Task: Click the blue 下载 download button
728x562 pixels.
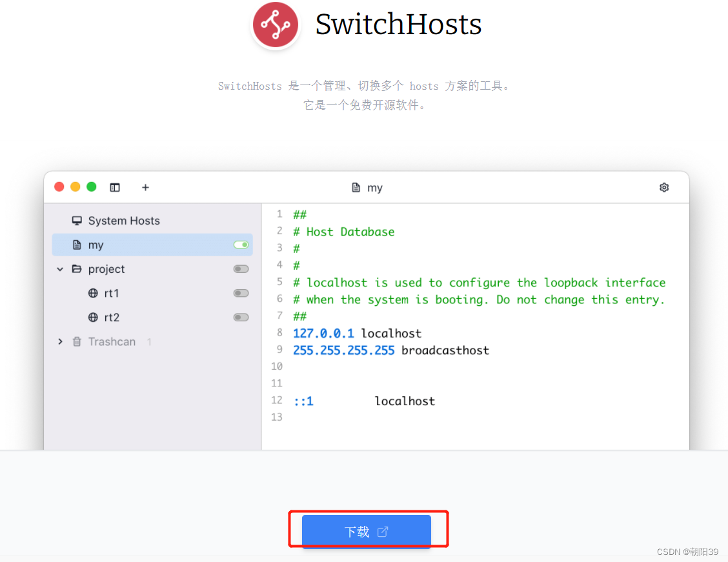Action: point(367,532)
